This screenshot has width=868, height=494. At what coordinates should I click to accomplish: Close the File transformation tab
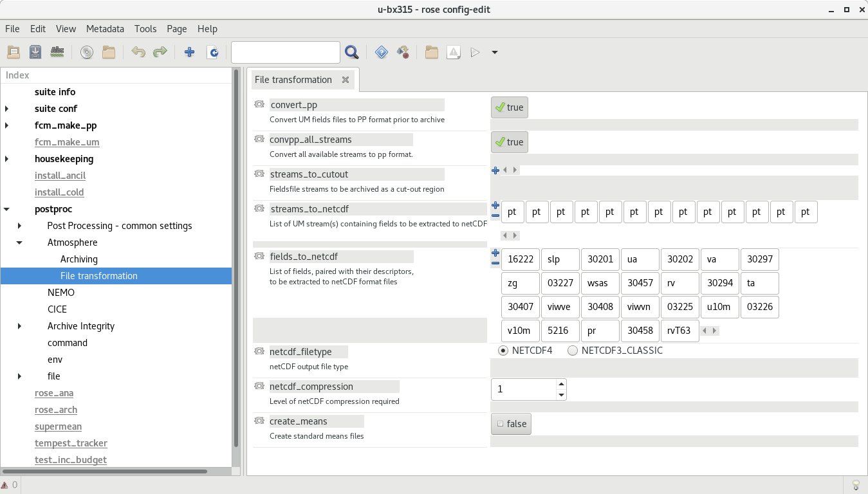click(x=346, y=80)
